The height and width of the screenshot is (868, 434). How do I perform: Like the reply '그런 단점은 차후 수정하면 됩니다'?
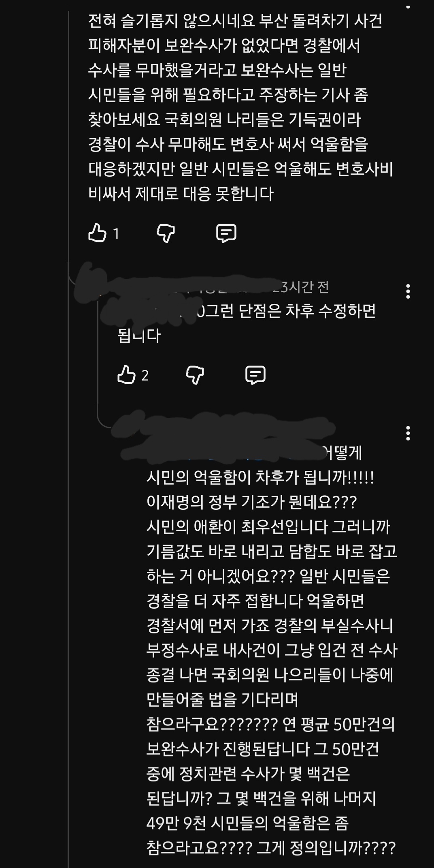coord(126,375)
